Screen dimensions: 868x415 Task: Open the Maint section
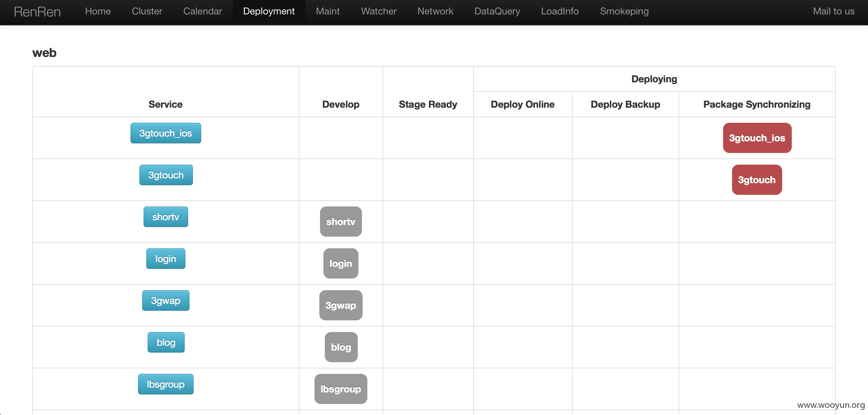click(x=328, y=11)
